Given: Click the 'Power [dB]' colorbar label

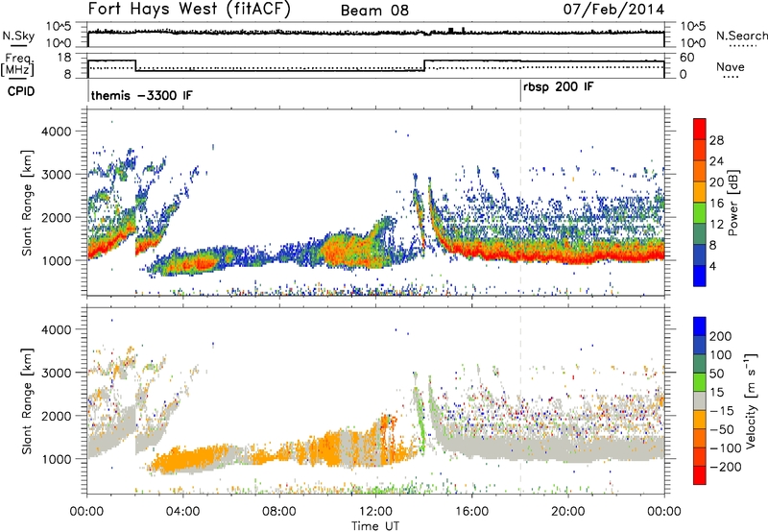Looking at the screenshot, I should point(732,203).
